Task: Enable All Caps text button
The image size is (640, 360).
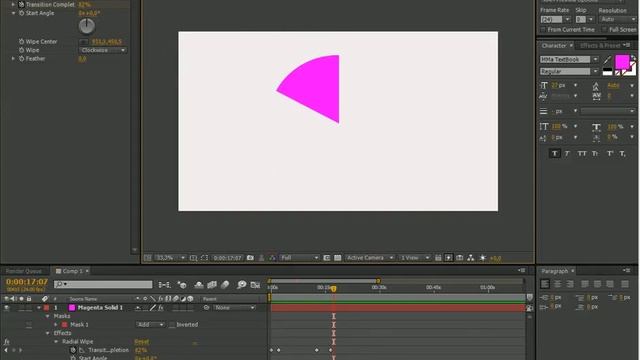Action: click(x=582, y=154)
